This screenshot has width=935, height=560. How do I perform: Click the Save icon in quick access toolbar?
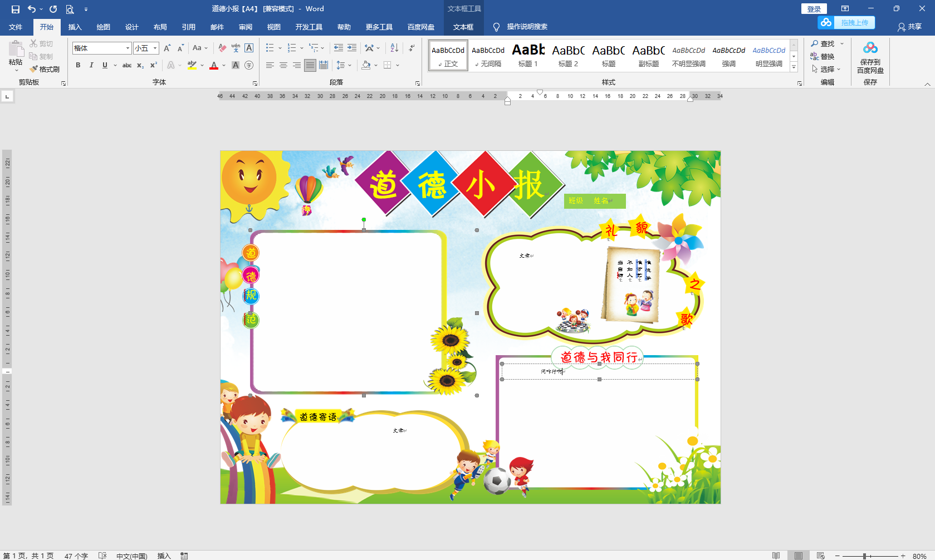click(15, 9)
